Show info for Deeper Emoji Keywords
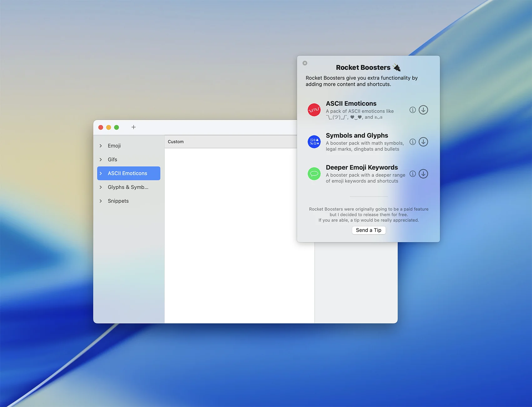The image size is (532, 407). pos(412,174)
